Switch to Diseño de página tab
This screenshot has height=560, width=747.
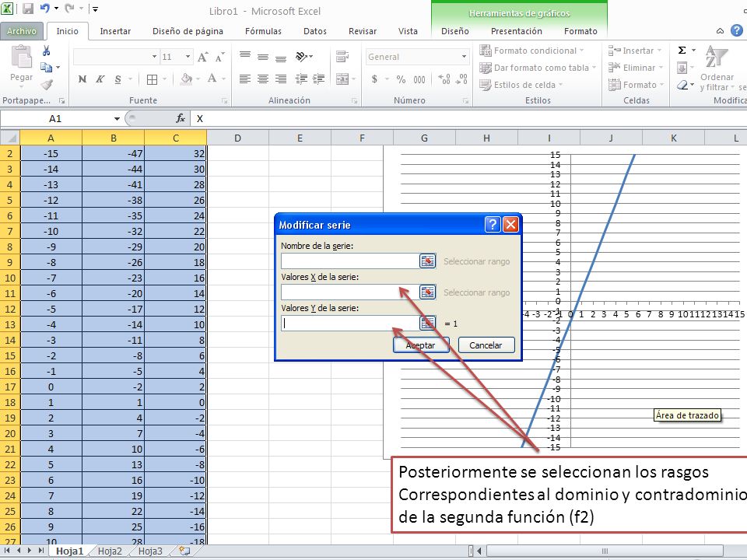188,31
